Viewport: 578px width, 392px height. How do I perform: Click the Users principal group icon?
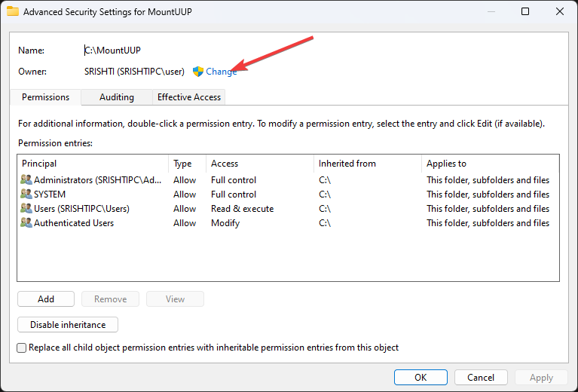click(26, 209)
